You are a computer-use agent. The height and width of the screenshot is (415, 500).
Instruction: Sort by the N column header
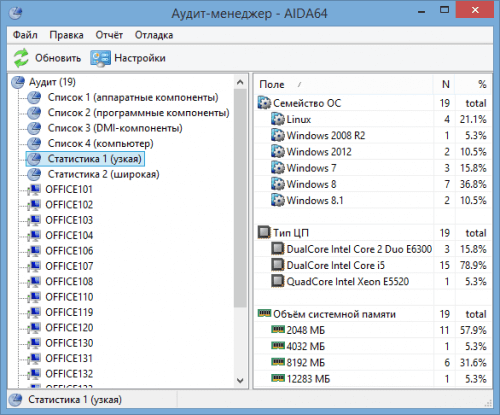[444, 84]
